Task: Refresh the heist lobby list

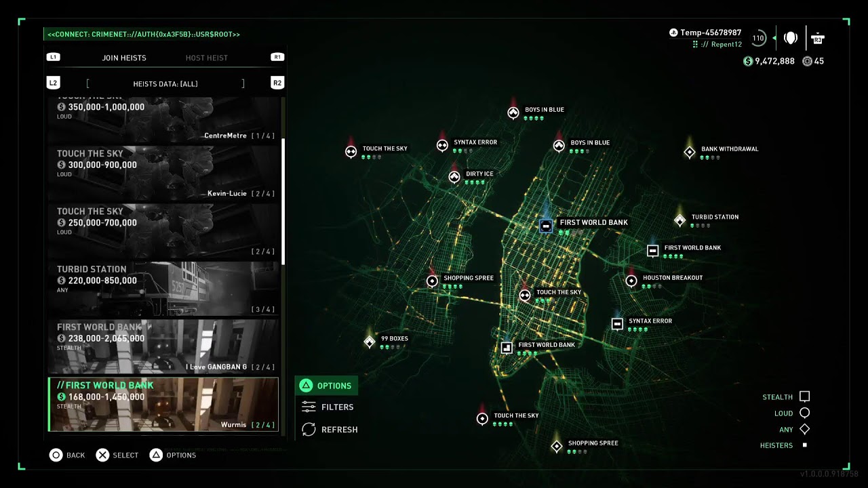Action: [x=330, y=429]
